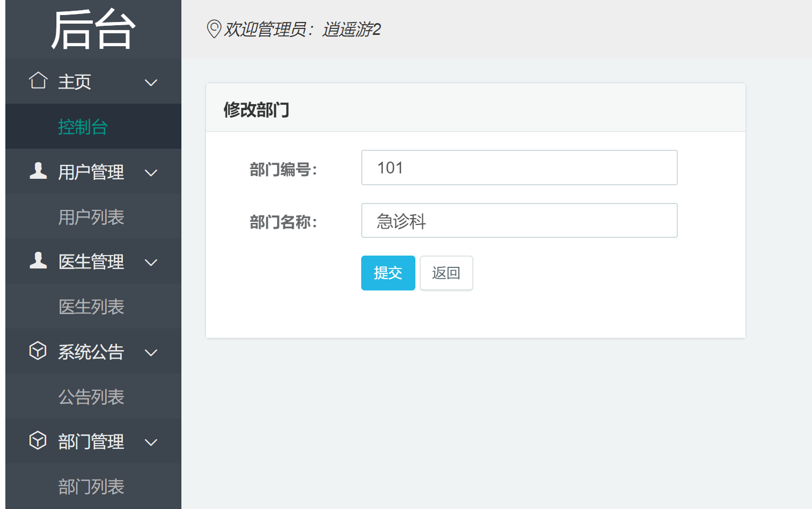
Task: Submit the form with 提交 button
Action: [x=388, y=273]
